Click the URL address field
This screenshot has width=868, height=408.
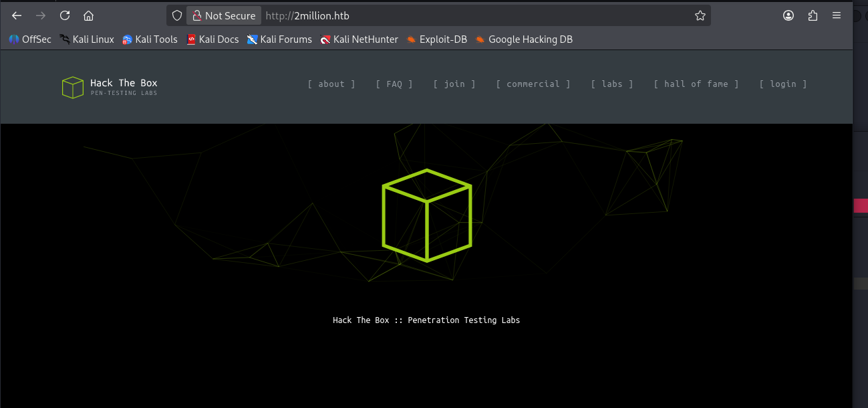(x=468, y=15)
